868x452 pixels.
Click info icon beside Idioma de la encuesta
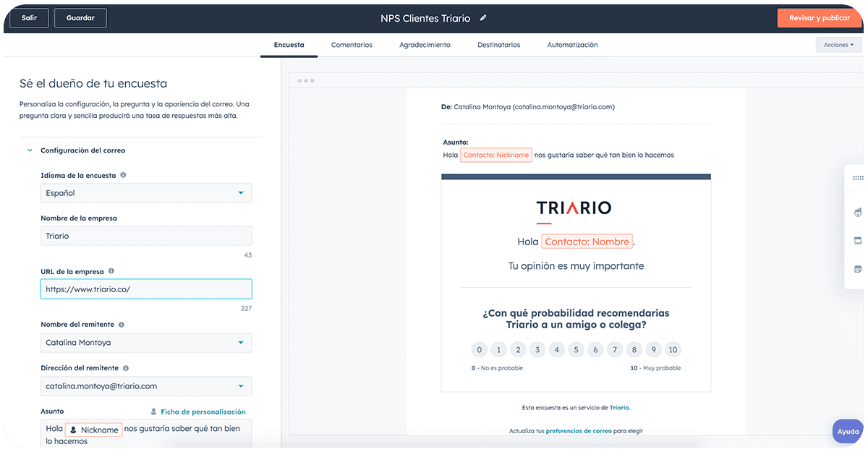(123, 175)
